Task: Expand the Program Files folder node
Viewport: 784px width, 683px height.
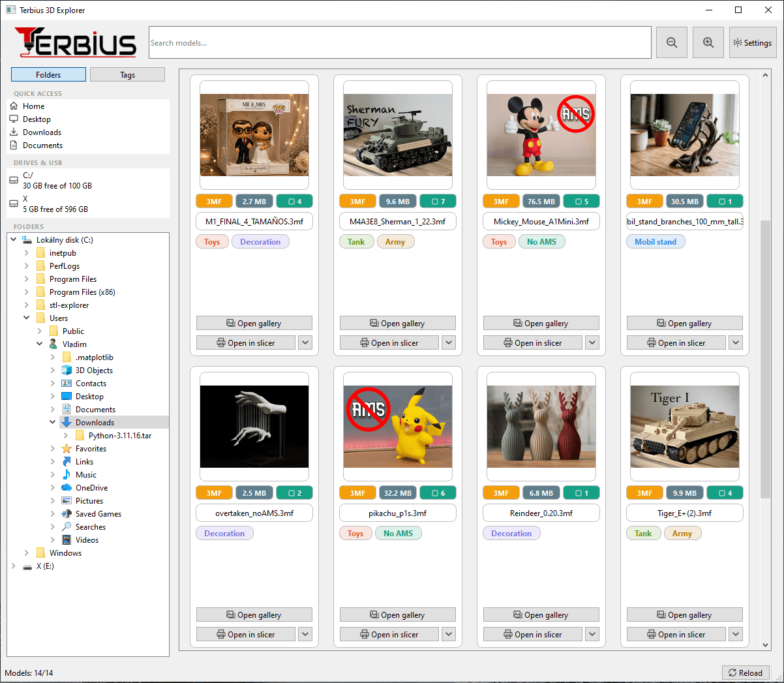Action: click(x=27, y=279)
